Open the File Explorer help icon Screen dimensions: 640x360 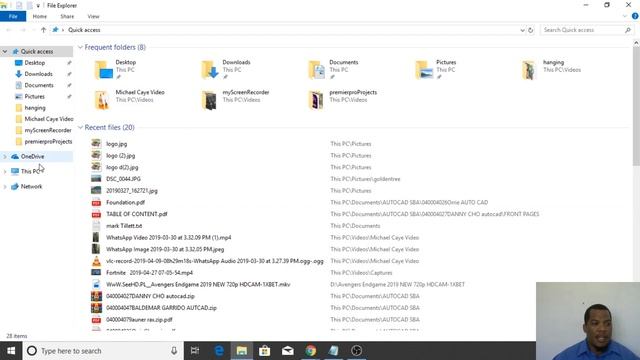point(635,16)
